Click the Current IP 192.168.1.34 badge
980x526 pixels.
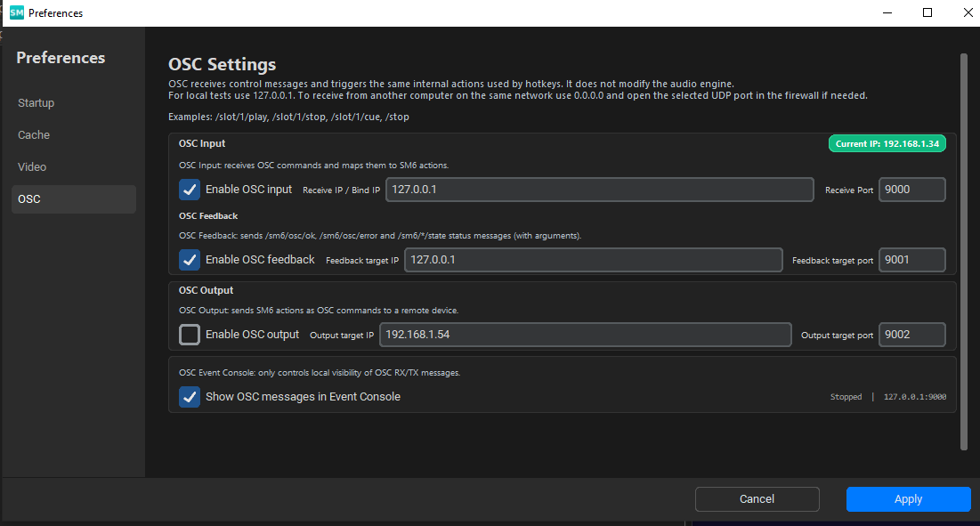pos(887,143)
